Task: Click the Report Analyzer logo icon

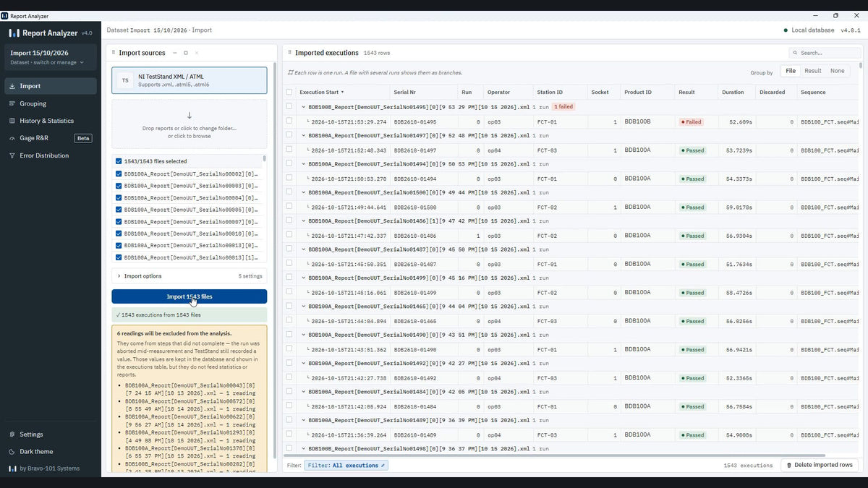Action: click(14, 33)
